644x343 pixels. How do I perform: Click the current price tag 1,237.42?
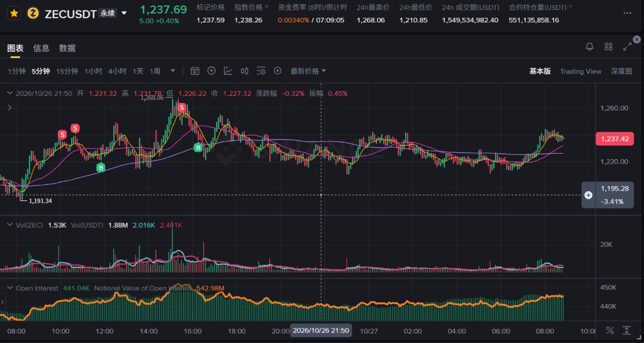coord(615,139)
